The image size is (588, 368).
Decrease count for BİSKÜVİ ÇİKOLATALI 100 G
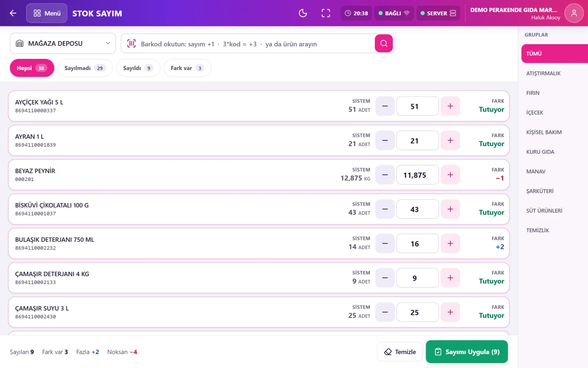pyautogui.click(x=385, y=209)
